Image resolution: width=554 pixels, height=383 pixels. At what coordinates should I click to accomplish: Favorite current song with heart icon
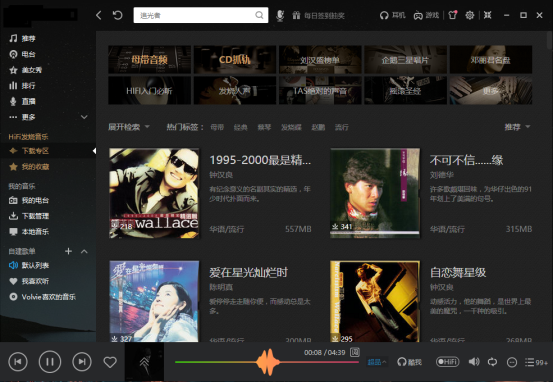(x=110, y=362)
